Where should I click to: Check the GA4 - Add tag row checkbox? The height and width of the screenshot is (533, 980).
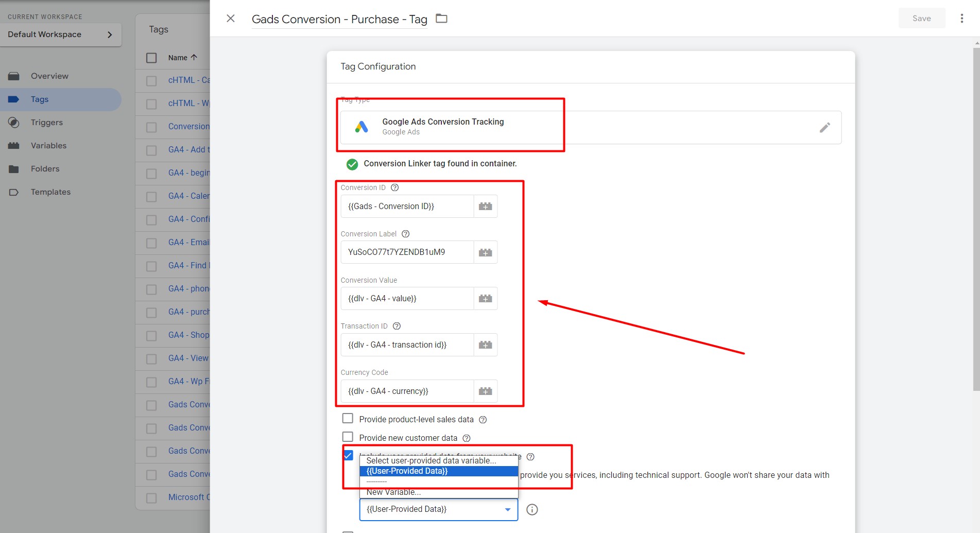pyautogui.click(x=151, y=150)
